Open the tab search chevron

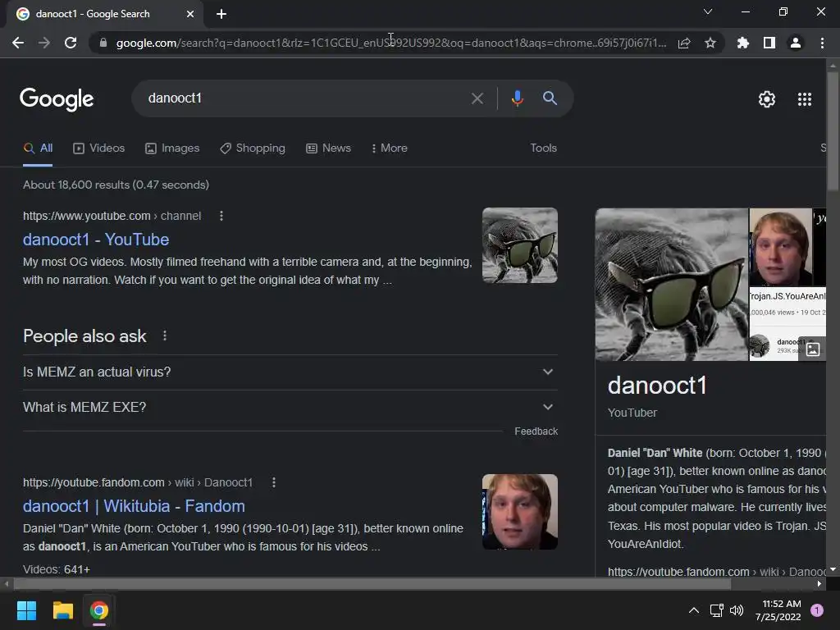click(x=708, y=11)
